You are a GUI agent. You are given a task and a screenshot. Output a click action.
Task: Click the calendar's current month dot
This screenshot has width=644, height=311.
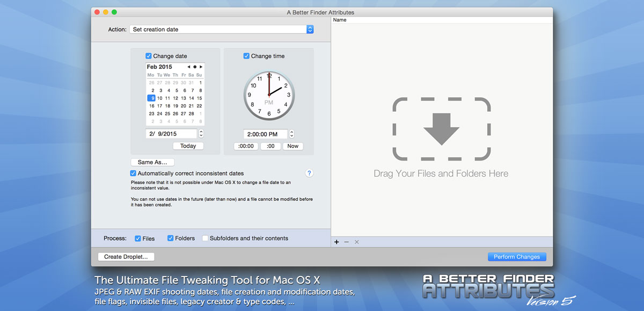pos(195,67)
